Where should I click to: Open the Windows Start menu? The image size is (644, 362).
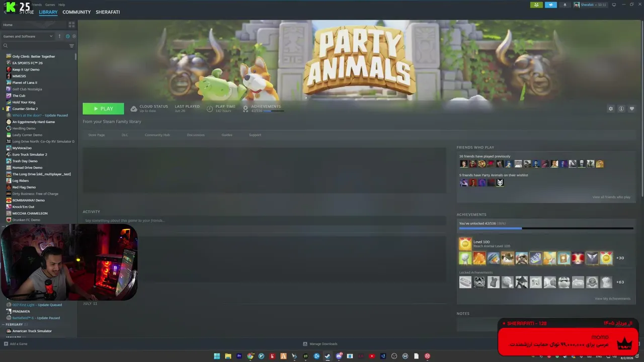click(217, 356)
